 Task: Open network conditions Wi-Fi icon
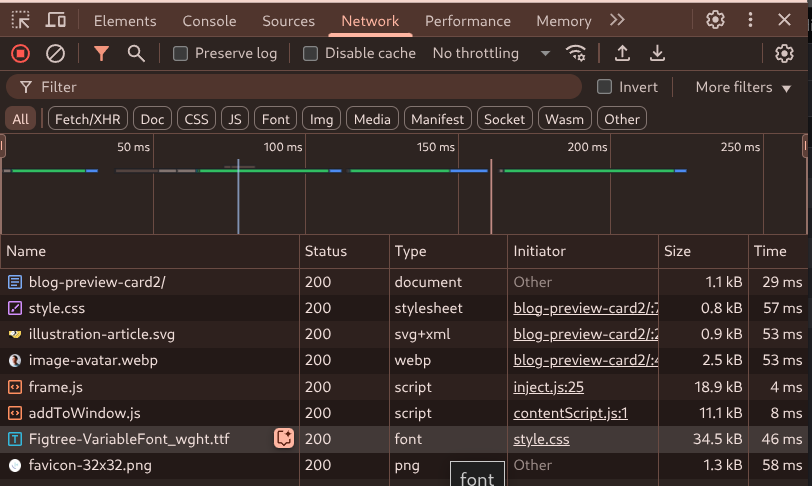(x=576, y=53)
